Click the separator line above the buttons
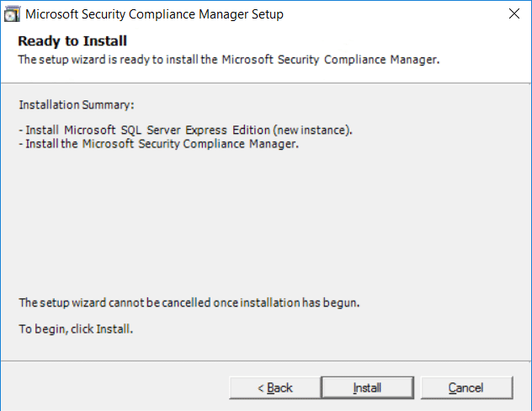532x411 pixels. (266, 360)
